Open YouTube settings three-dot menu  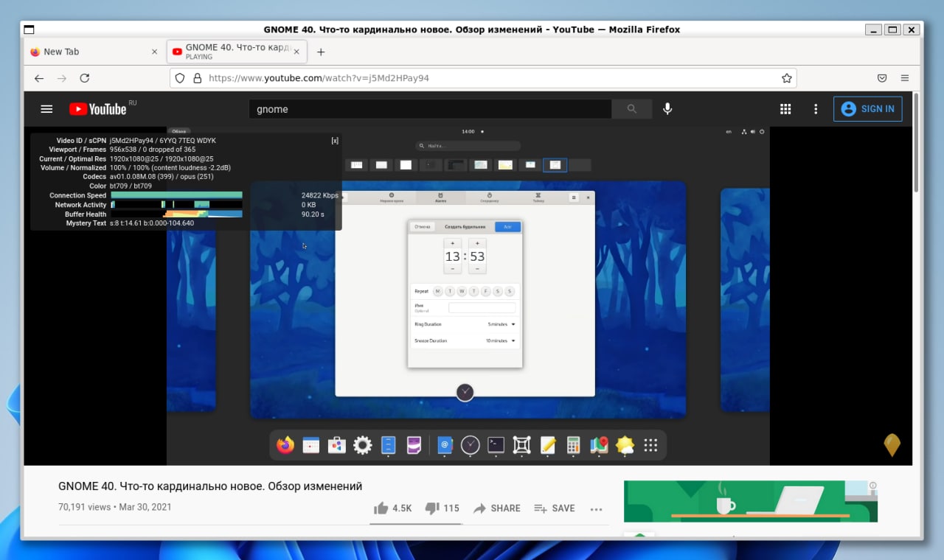[x=816, y=109]
